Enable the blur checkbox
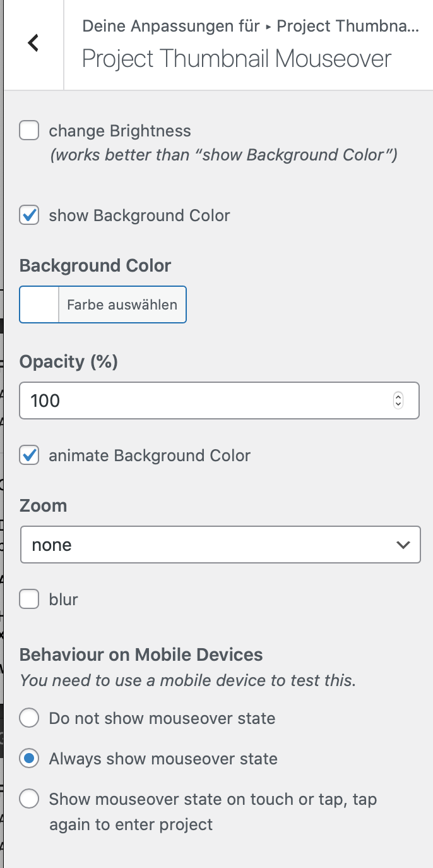Image resolution: width=433 pixels, height=868 pixels. (29, 599)
